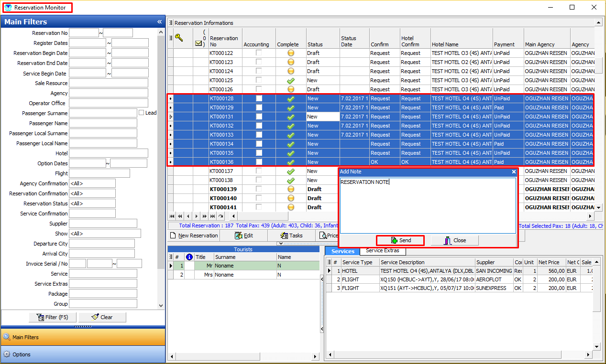Collapse the Main Filters panel

(159, 22)
